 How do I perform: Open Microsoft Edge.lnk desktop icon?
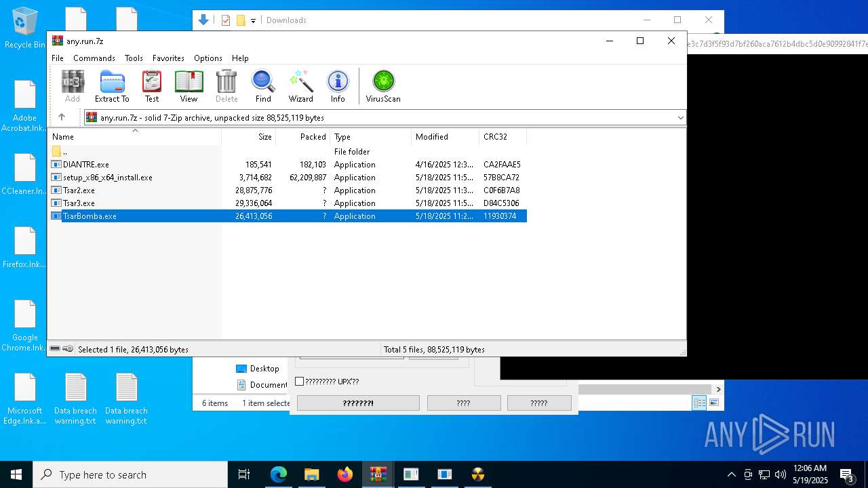pyautogui.click(x=25, y=399)
